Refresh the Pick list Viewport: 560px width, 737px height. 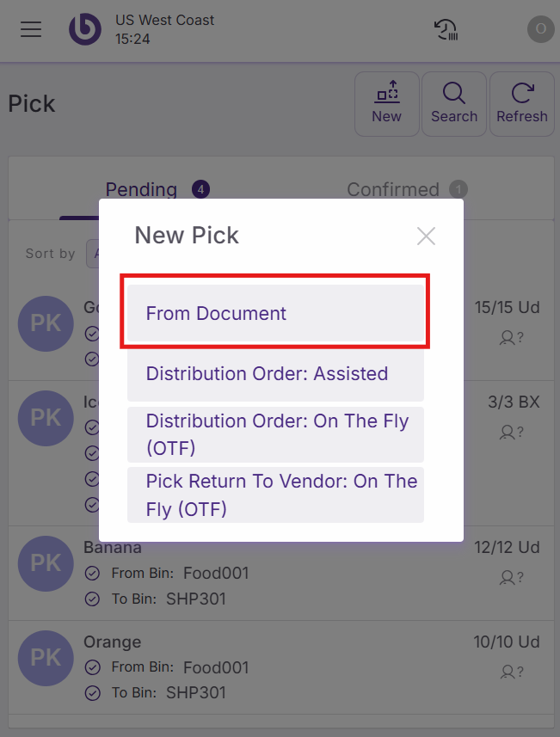coord(521,104)
